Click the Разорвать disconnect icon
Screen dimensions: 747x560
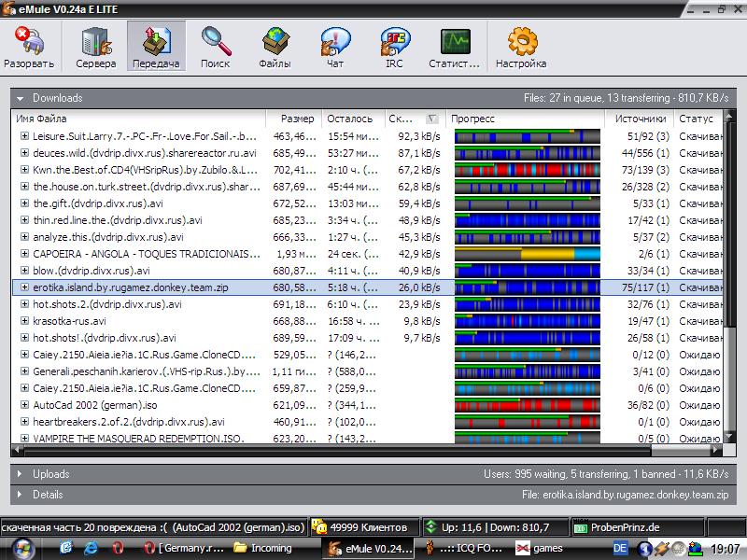29,41
